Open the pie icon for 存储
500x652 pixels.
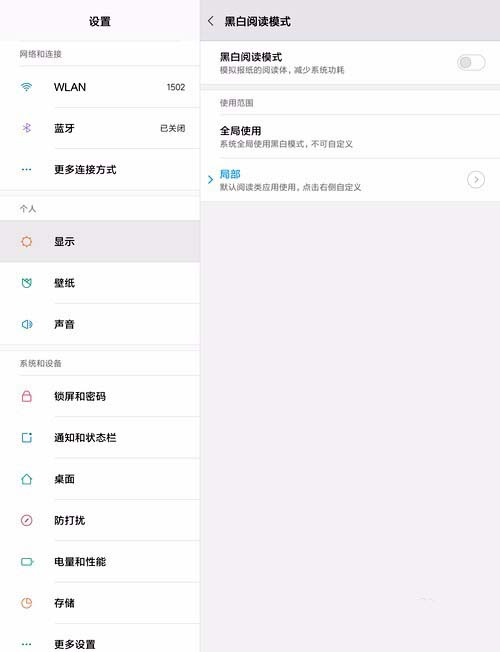coord(27,603)
